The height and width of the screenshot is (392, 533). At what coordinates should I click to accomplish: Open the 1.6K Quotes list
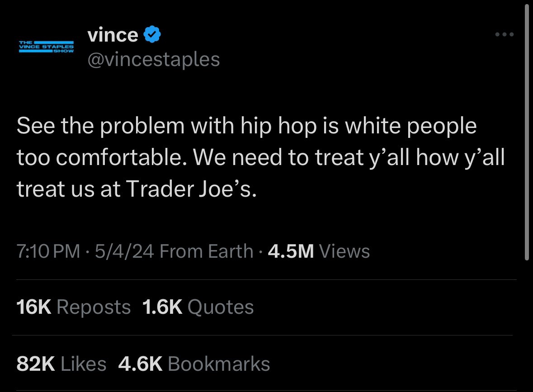coord(198,307)
